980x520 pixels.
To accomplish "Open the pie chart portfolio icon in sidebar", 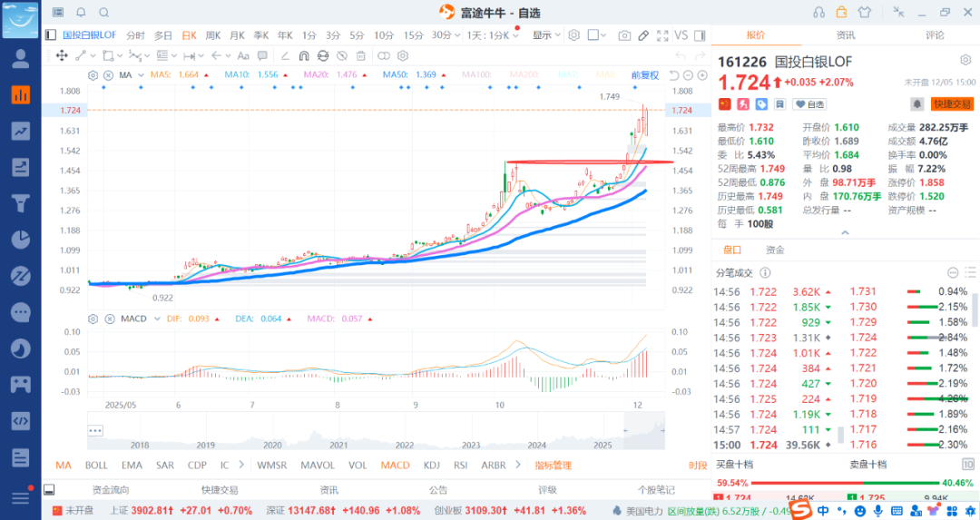I will coord(21,240).
